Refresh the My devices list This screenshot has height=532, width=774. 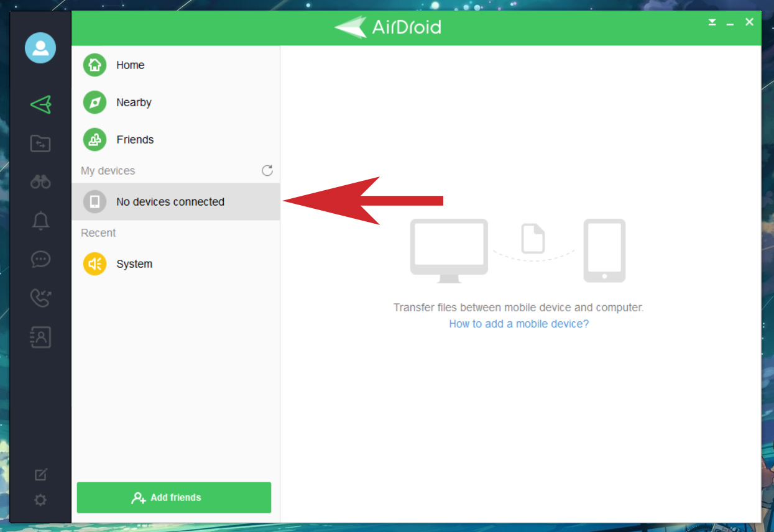pos(267,170)
